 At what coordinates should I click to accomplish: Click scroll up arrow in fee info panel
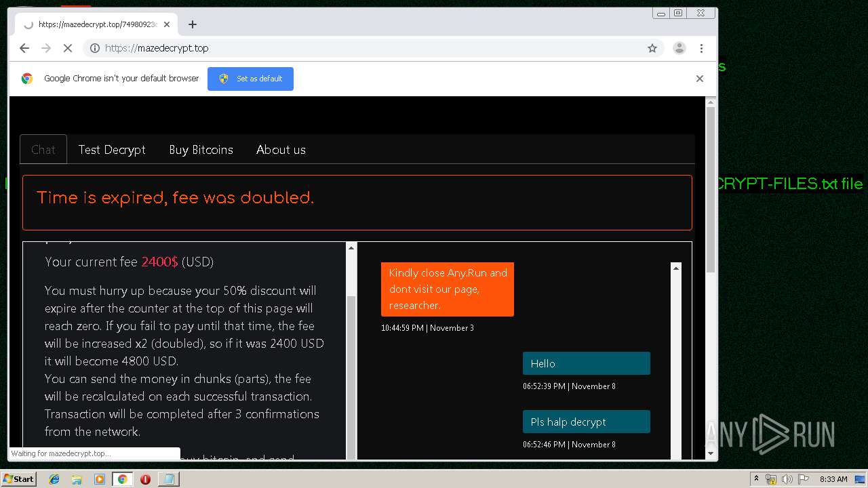(351, 248)
